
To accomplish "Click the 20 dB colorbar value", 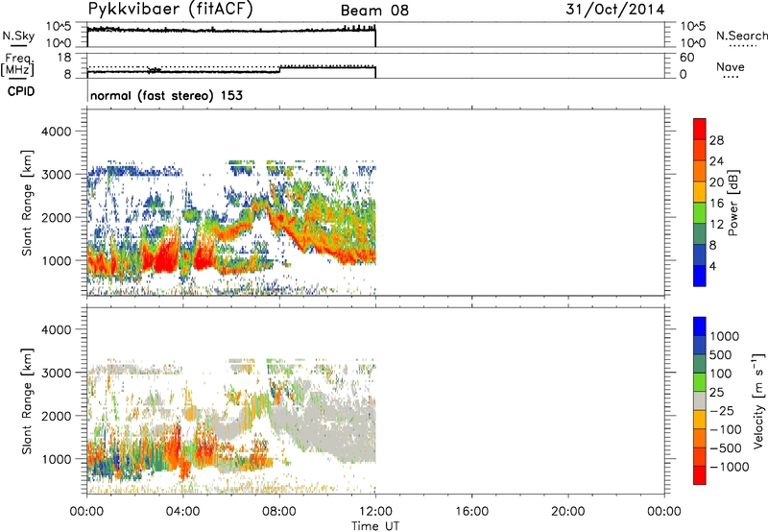I will [716, 182].
